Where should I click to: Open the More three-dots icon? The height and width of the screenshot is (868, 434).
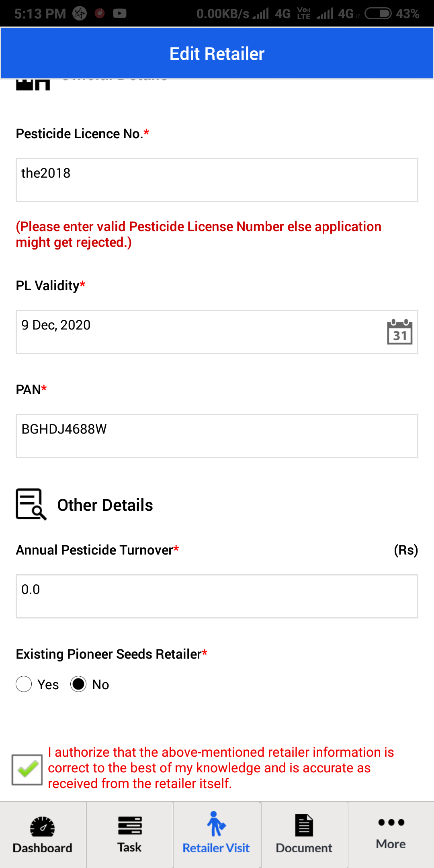pos(391,822)
